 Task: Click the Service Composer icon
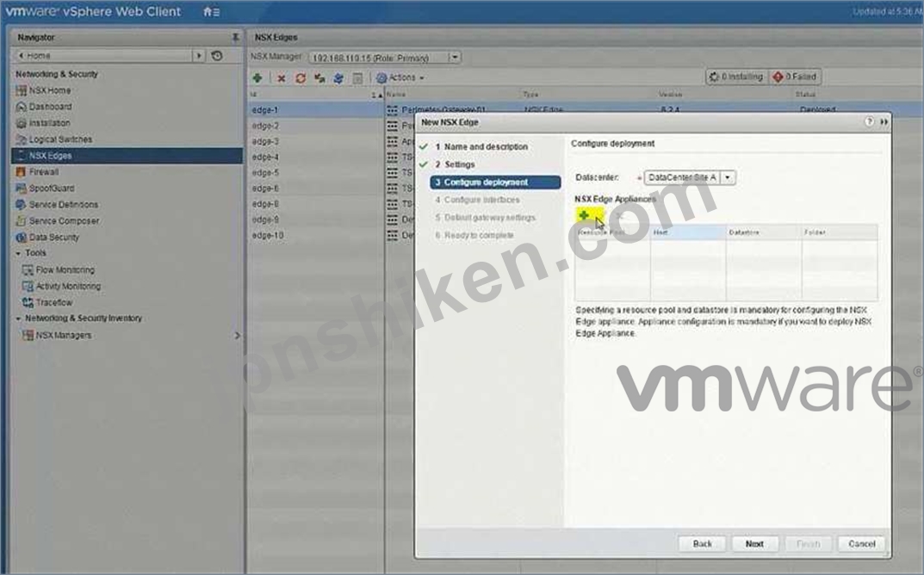22,221
